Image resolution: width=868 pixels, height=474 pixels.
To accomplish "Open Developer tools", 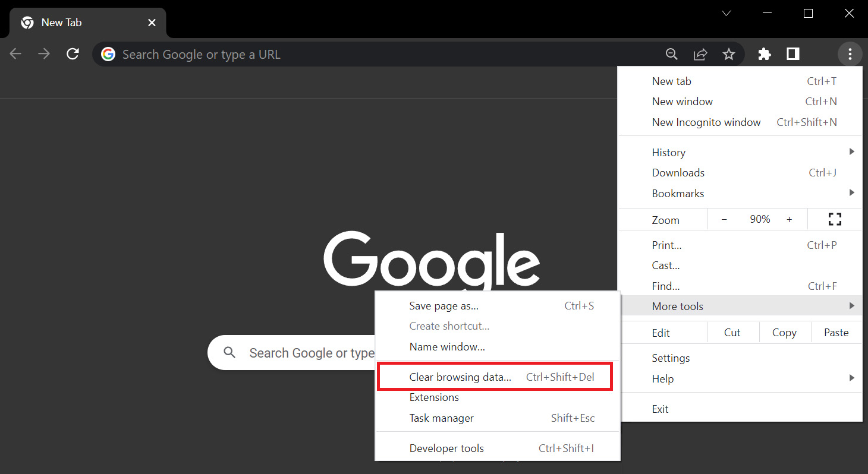I will 446,448.
